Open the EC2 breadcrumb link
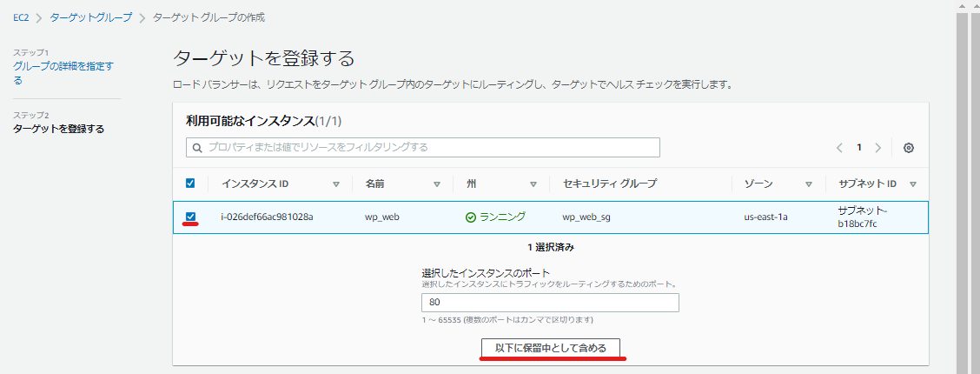This screenshot has height=374, width=980. tap(21, 17)
